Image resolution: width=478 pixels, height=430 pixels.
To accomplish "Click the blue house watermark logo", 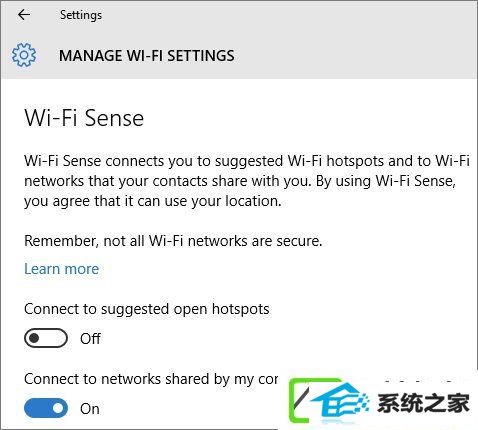I will coord(340,401).
